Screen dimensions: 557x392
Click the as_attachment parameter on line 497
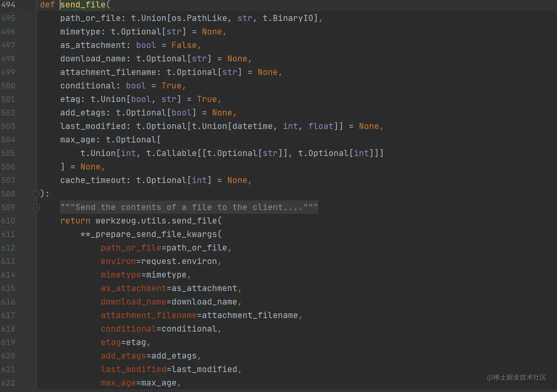[93, 45]
